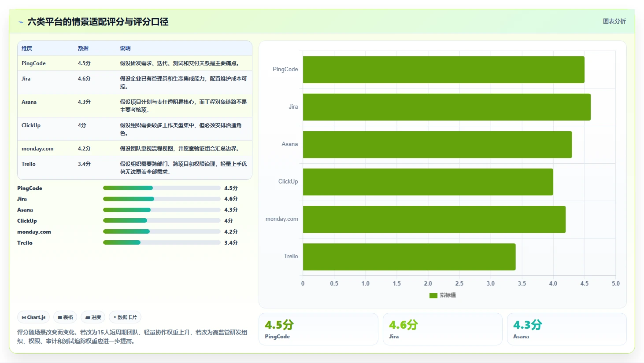
Task: Click monday.com description starting 假设团队重视
Action: point(181,149)
